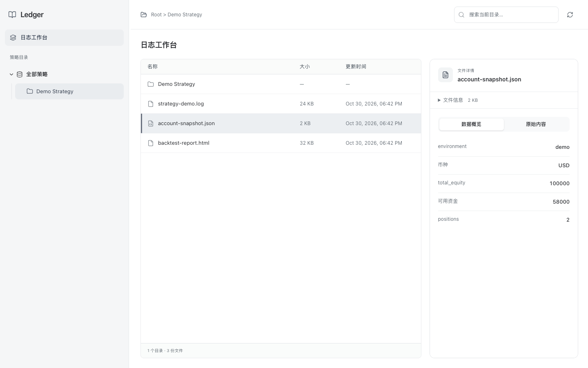Select Demo Strategy in the sidebar tree
588x368 pixels.
click(69, 91)
